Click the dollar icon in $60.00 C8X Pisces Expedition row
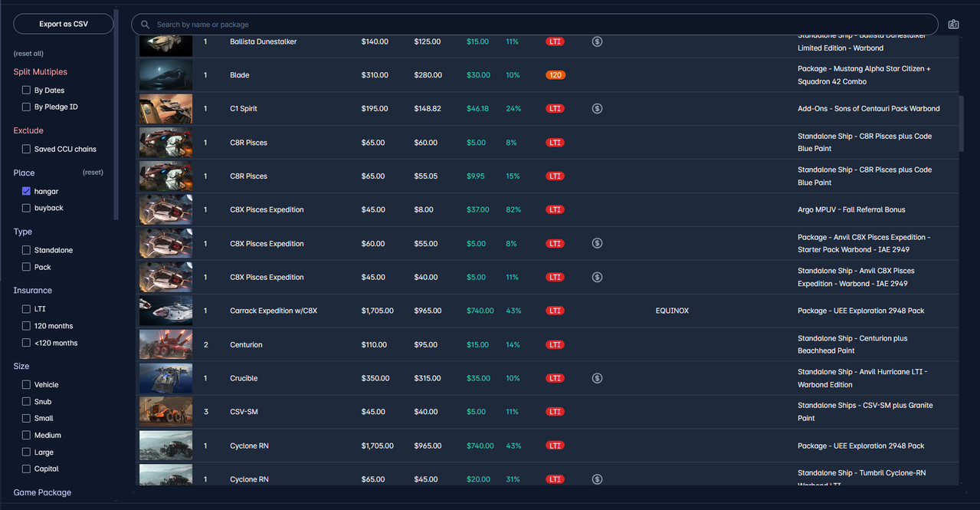The height and width of the screenshot is (510, 980). [597, 244]
